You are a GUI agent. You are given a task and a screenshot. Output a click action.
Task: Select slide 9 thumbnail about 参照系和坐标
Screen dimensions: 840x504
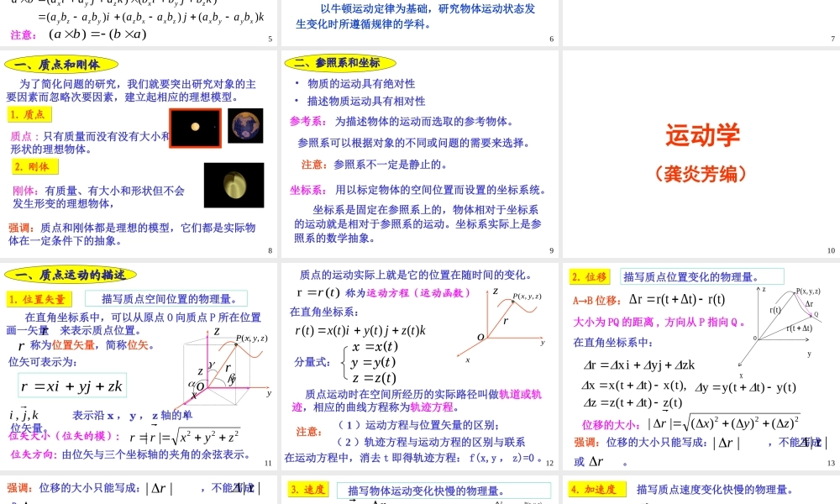[x=419, y=154]
